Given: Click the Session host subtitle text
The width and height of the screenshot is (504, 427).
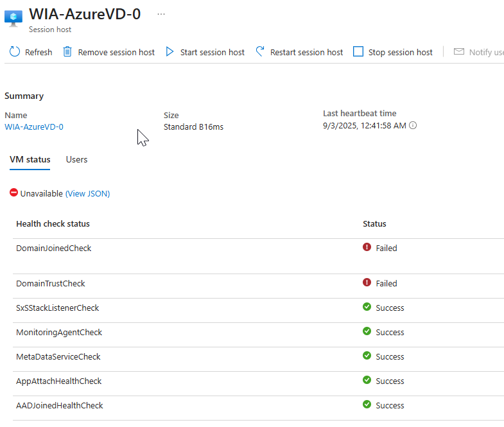Looking at the screenshot, I should 50,30.
